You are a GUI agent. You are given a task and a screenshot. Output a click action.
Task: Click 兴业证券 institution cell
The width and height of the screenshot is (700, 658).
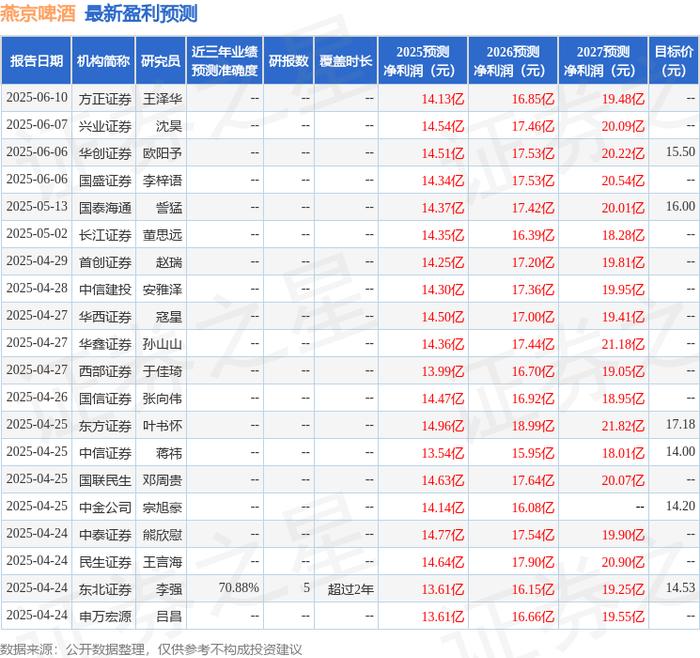click(105, 126)
